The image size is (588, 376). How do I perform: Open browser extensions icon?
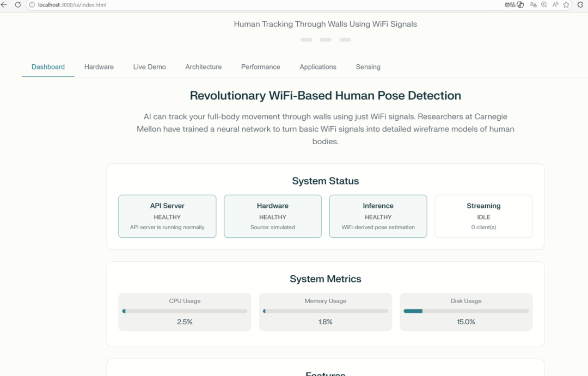pos(580,5)
